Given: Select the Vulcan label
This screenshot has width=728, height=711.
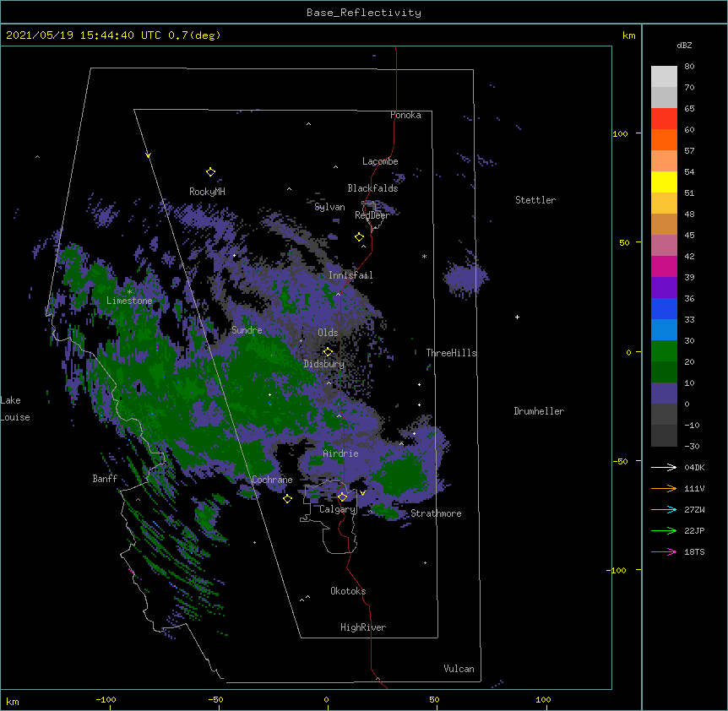Looking at the screenshot, I should (x=459, y=669).
